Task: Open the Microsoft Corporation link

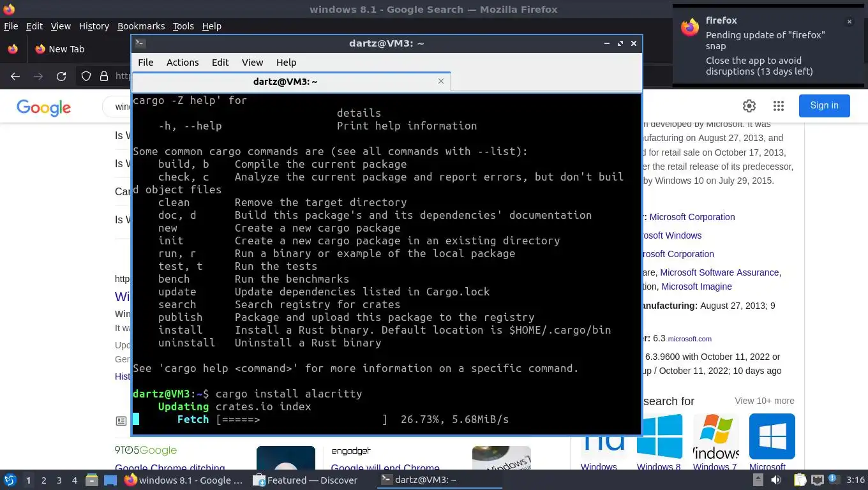Action: [x=692, y=217]
